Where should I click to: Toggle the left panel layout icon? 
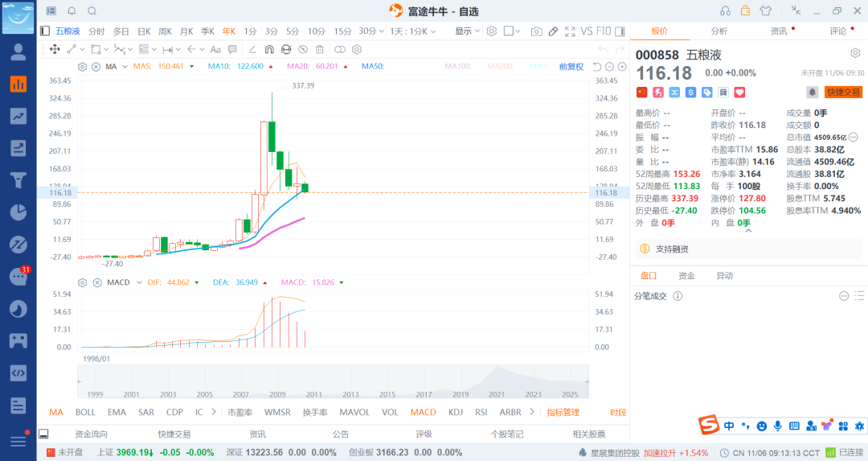45,31
